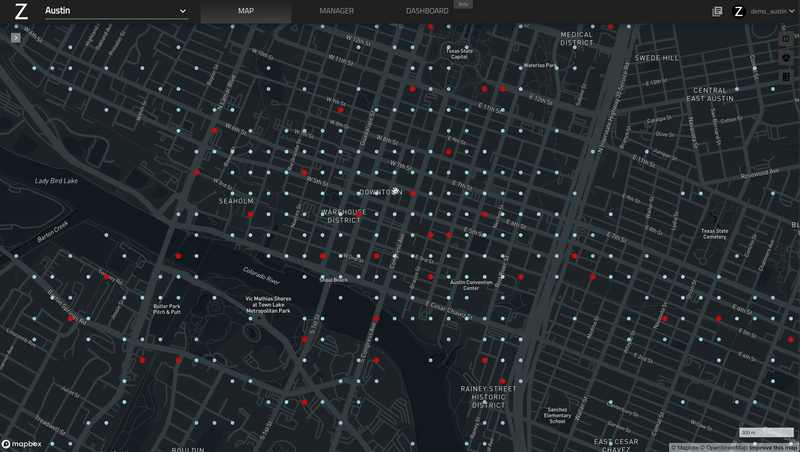The height and width of the screenshot is (452, 800).
Task: Click the round Z user avatar
Action: [x=738, y=11]
